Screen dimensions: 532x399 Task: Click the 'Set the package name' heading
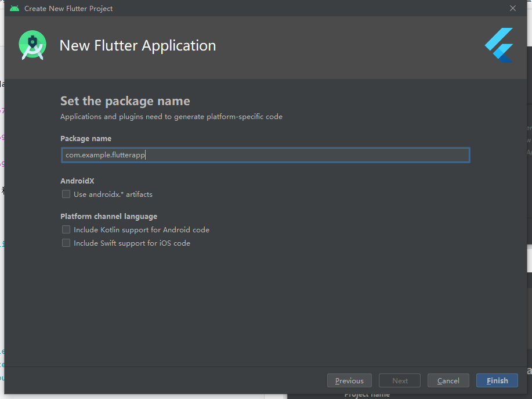tap(125, 101)
